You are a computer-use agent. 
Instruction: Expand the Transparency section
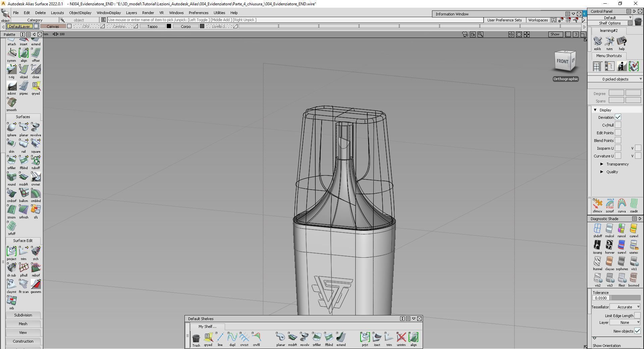(602, 164)
